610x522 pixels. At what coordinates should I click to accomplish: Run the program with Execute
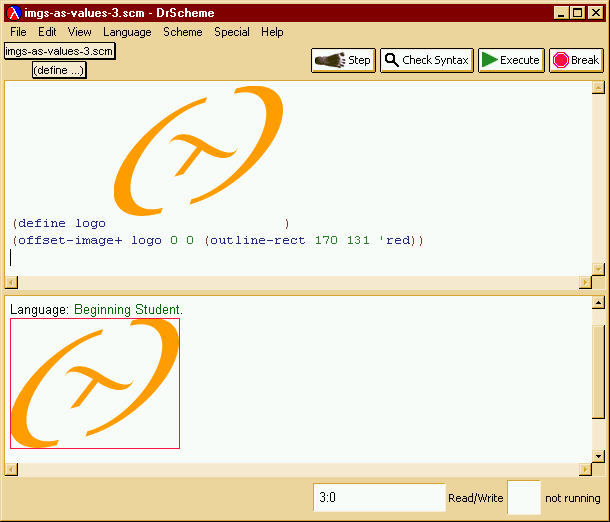(511, 60)
